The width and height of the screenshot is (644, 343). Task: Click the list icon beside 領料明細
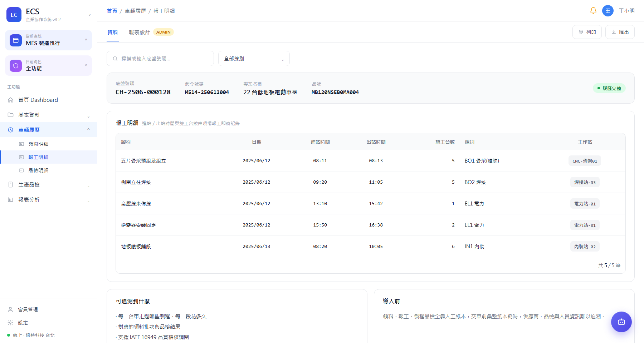tap(21, 144)
